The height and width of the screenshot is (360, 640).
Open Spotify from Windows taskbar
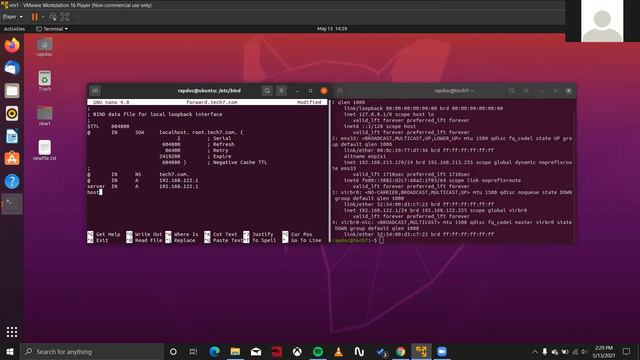point(318,351)
